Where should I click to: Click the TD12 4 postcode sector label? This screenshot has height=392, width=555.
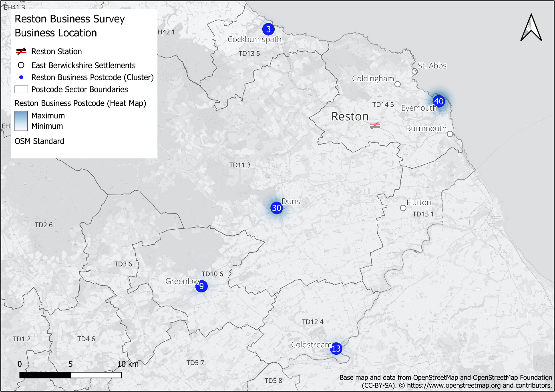[x=313, y=322]
